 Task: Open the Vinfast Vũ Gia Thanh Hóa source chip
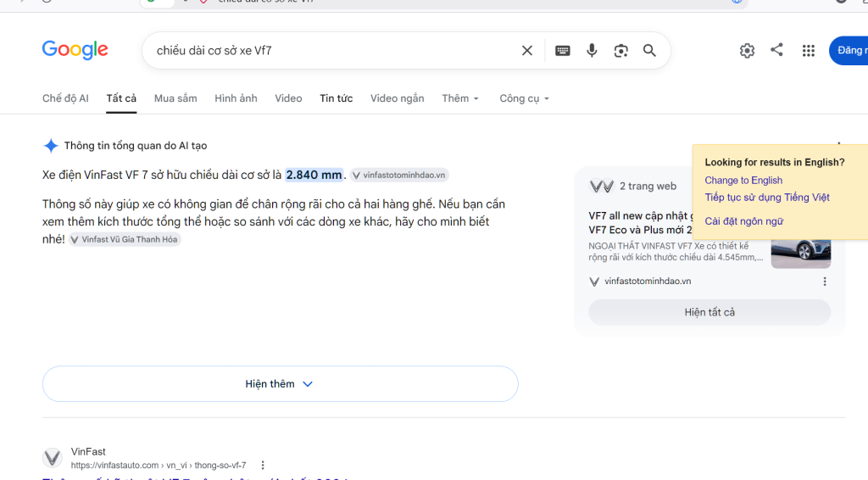(125, 239)
